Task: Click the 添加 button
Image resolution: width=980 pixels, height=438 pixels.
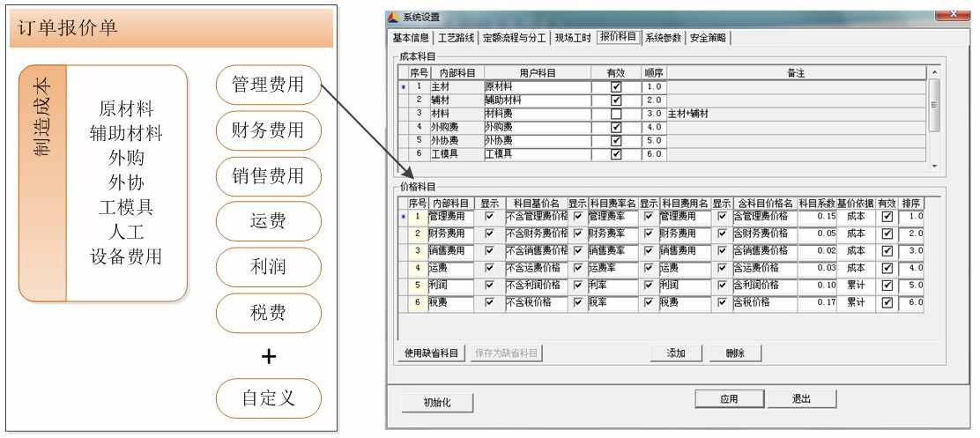Action: pos(676,353)
